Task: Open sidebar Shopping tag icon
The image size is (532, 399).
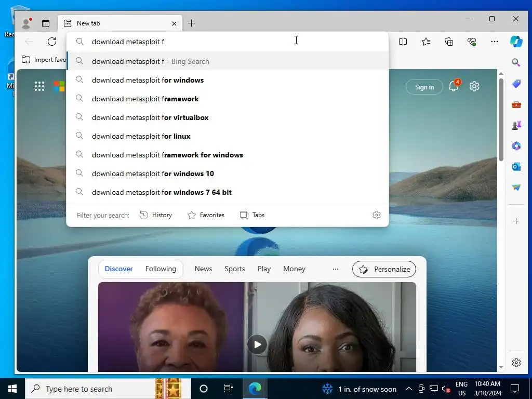Action: [x=516, y=84]
